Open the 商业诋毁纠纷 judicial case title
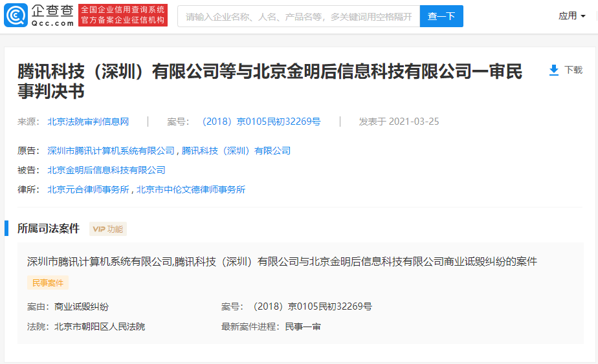The width and height of the screenshot is (598, 364). pyautogui.click(x=282, y=262)
